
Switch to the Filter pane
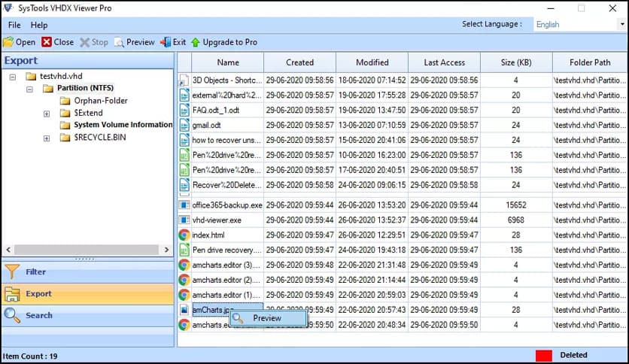88,271
